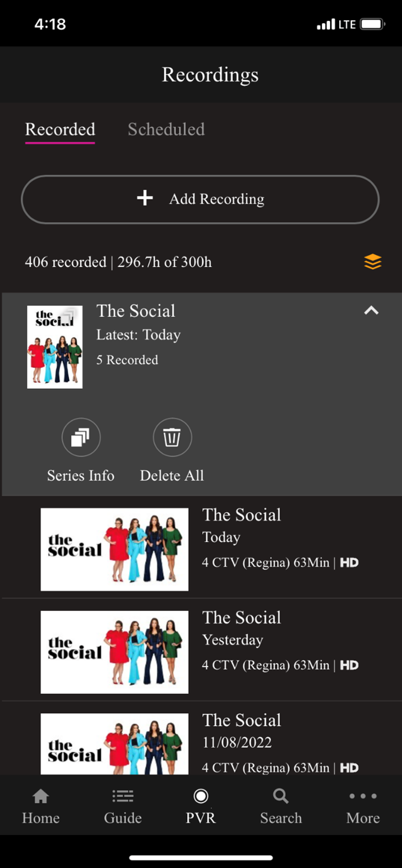Select yesterday's recording of The Social
This screenshot has width=402, height=868.
tap(200, 651)
